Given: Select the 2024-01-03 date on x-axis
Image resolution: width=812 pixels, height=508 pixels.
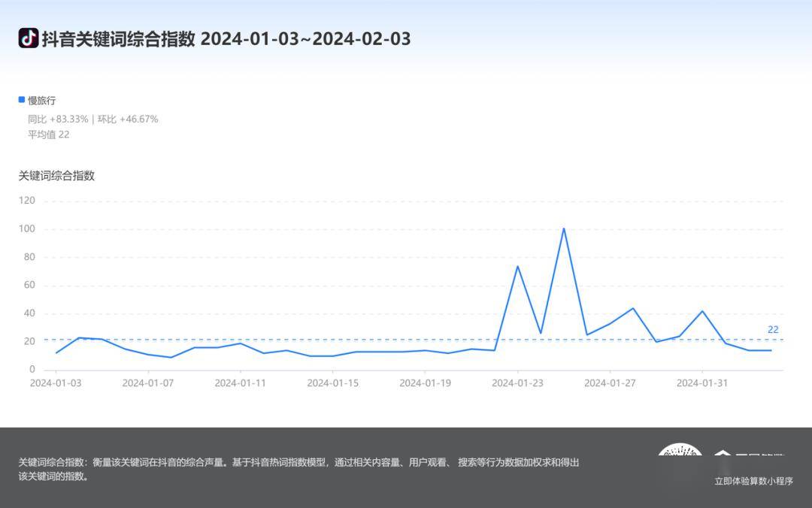Looking at the screenshot, I should coord(55,383).
